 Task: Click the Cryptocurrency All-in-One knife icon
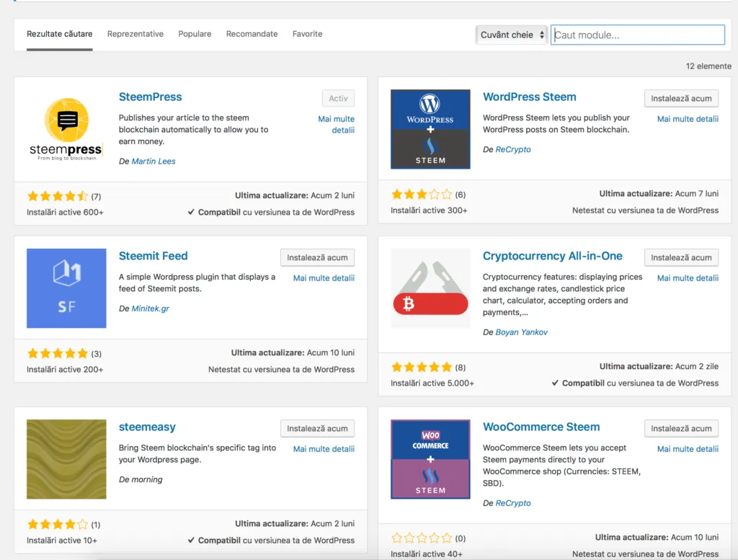[430, 288]
